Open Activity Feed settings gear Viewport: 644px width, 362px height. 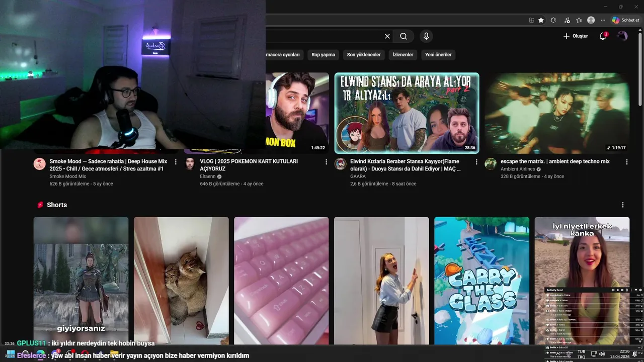[x=640, y=290]
